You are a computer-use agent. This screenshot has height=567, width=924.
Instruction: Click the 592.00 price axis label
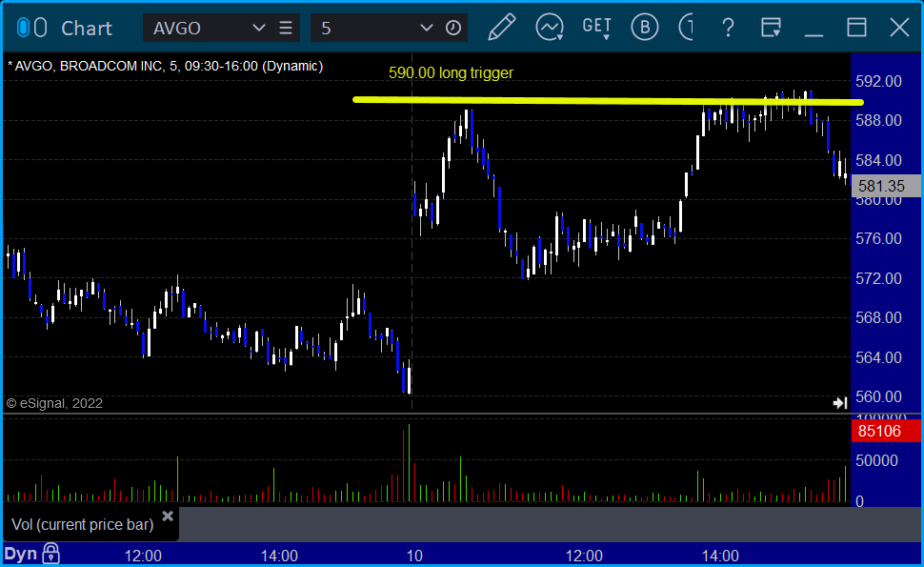(x=878, y=81)
